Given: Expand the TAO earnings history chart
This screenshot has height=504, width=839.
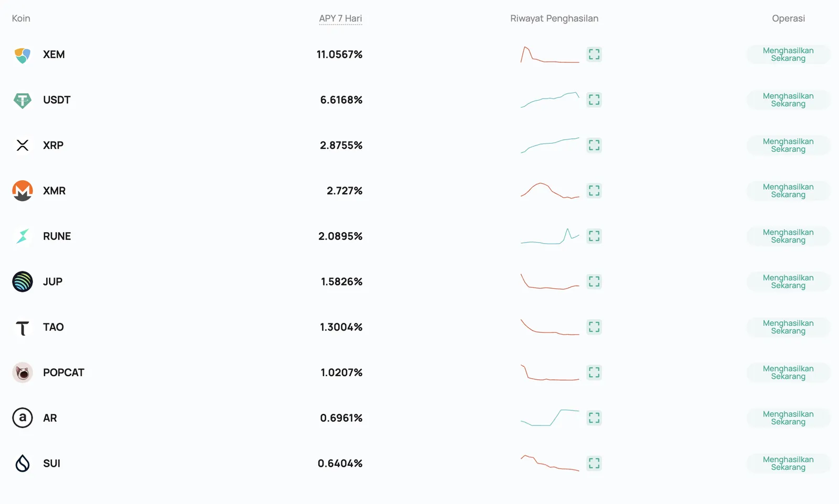Looking at the screenshot, I should click(594, 327).
